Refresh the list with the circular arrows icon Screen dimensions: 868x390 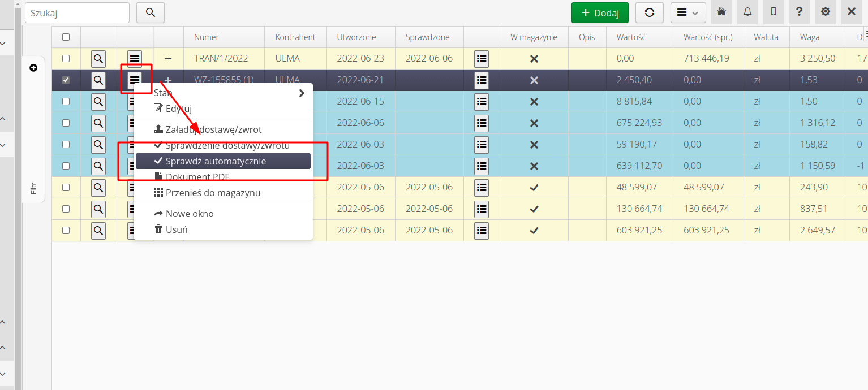pyautogui.click(x=649, y=12)
